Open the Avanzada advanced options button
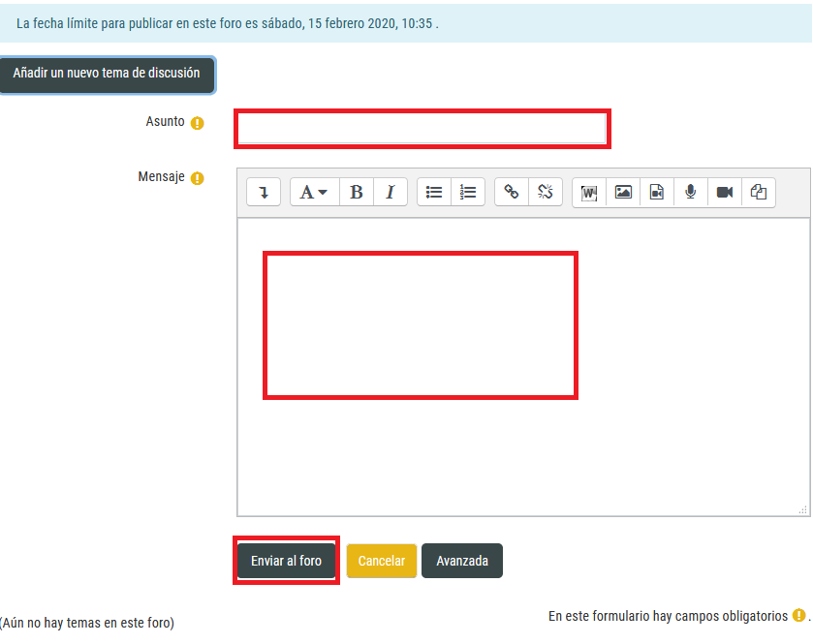813x644 pixels. click(x=462, y=561)
